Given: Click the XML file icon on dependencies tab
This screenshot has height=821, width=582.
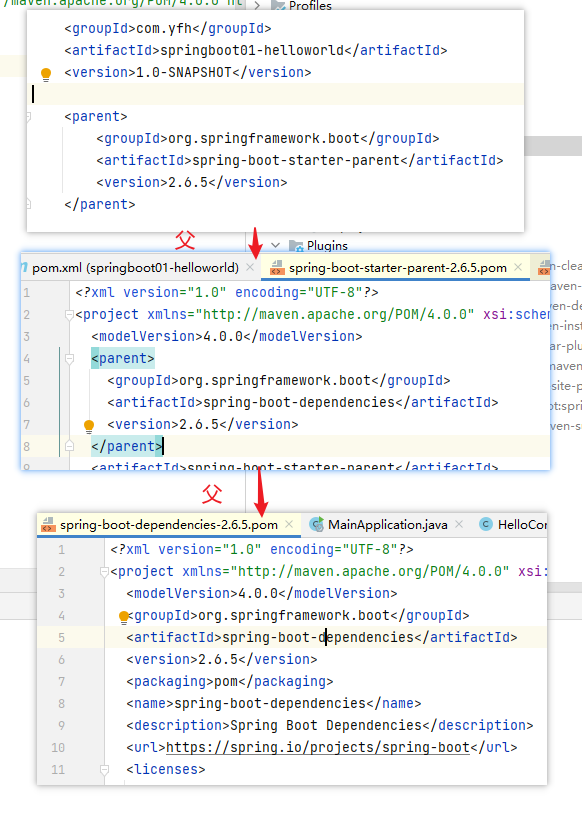Looking at the screenshot, I should pos(48,525).
